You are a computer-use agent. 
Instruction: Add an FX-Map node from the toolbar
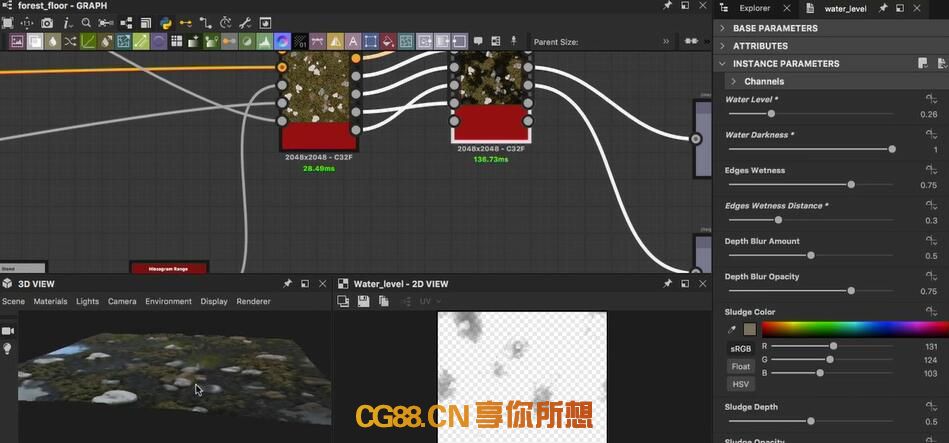[177, 41]
